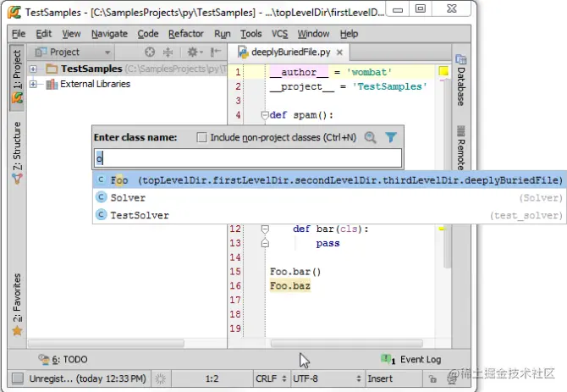Click the yellow inspection status square
Viewport: 567px width, 392px height.
pyautogui.click(x=443, y=71)
